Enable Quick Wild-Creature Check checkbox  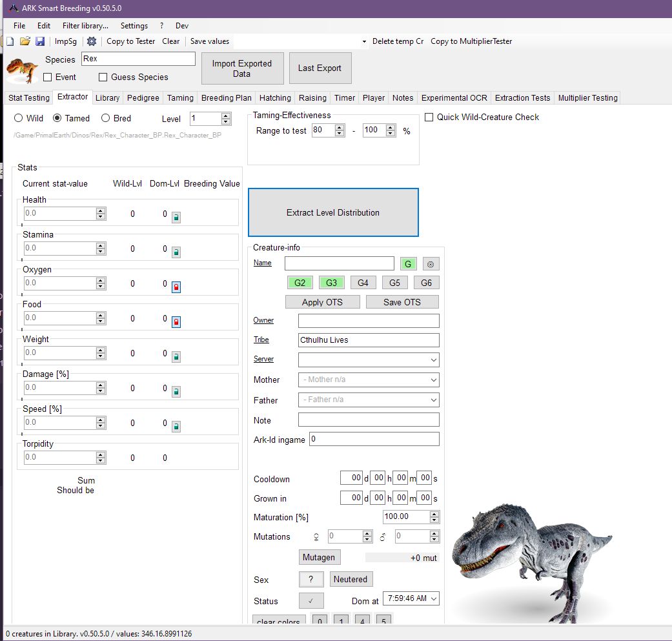click(x=429, y=117)
